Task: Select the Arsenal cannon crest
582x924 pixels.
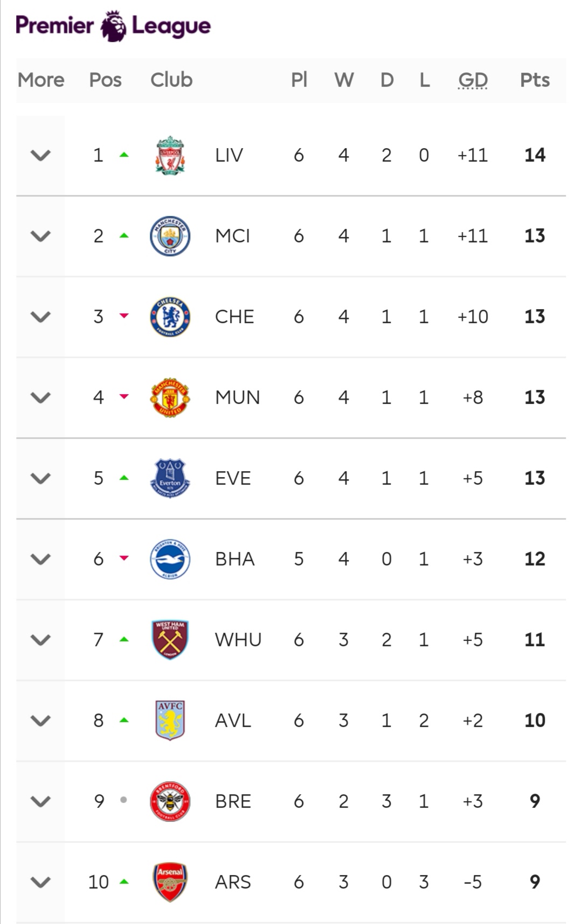Action: [x=170, y=882]
